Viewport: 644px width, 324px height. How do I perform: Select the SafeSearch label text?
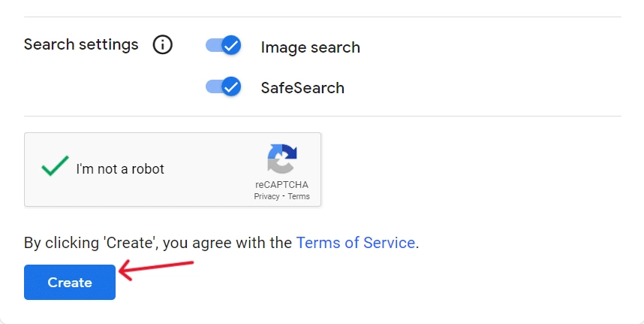tap(302, 88)
